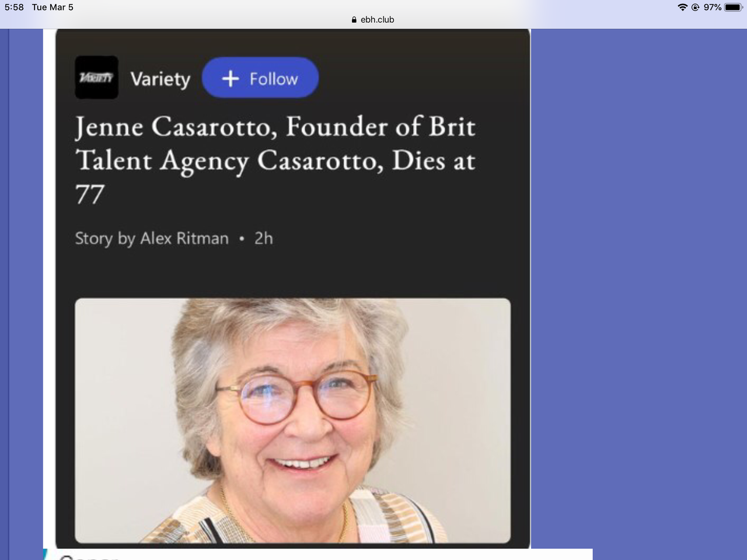Tap the 97% battery percentage
This screenshot has width=747, height=560.
coord(713,7)
